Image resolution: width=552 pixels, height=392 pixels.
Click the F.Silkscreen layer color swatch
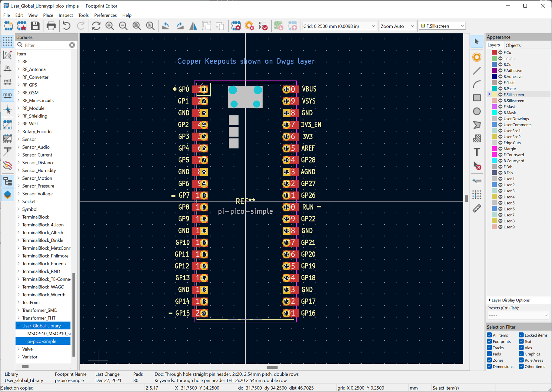point(494,95)
